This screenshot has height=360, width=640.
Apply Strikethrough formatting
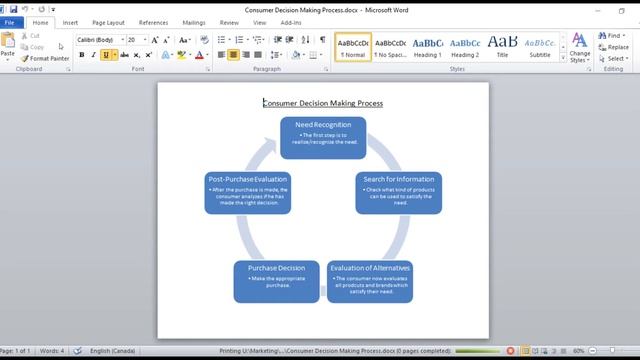point(125,55)
